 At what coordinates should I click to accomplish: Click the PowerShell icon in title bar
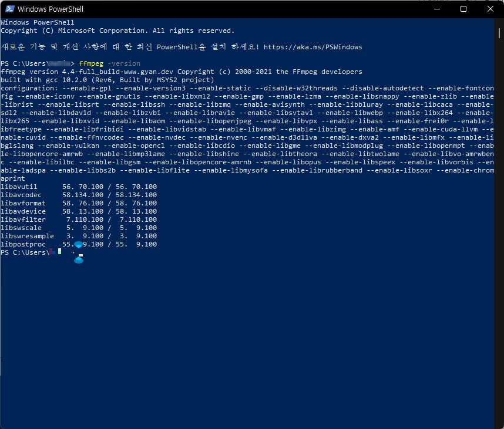(9, 9)
